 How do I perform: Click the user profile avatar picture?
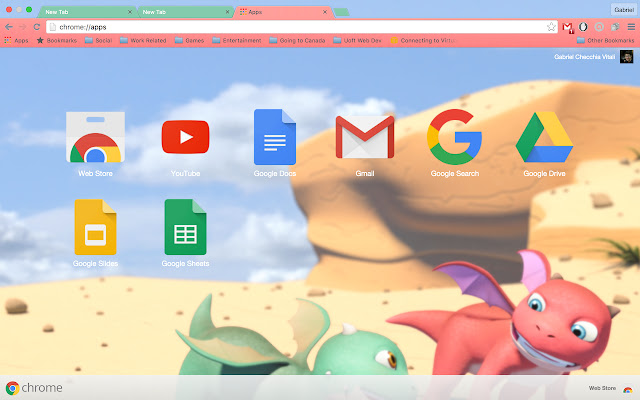pyautogui.click(x=627, y=56)
